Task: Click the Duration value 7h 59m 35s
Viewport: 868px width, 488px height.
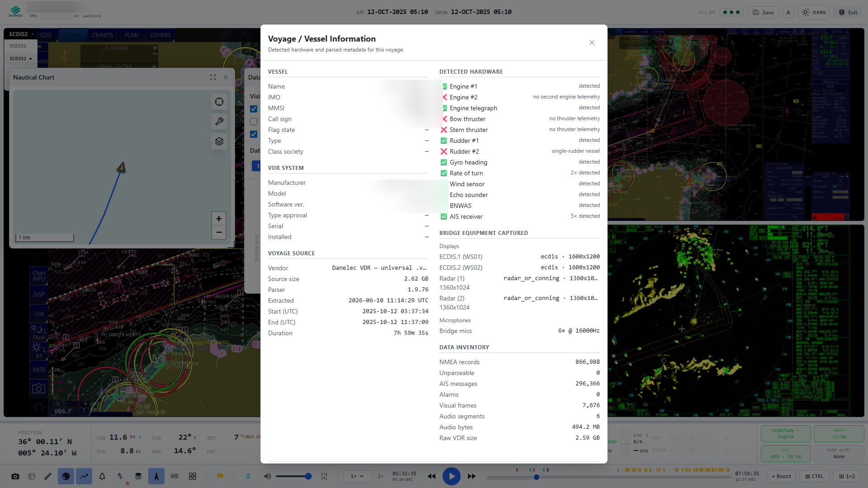Action: [411, 333]
